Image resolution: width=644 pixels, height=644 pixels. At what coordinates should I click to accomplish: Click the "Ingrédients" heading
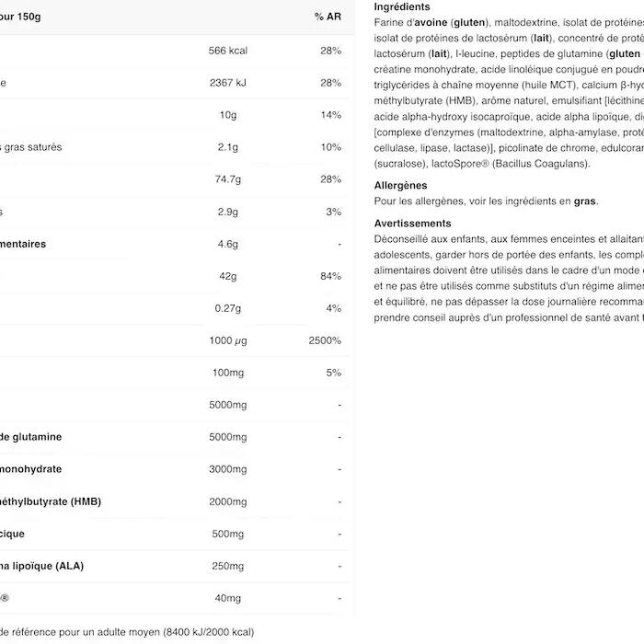tap(402, 6)
